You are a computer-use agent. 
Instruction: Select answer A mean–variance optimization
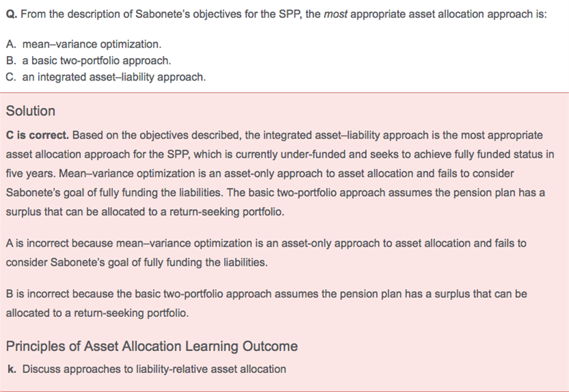pyautogui.click(x=92, y=44)
